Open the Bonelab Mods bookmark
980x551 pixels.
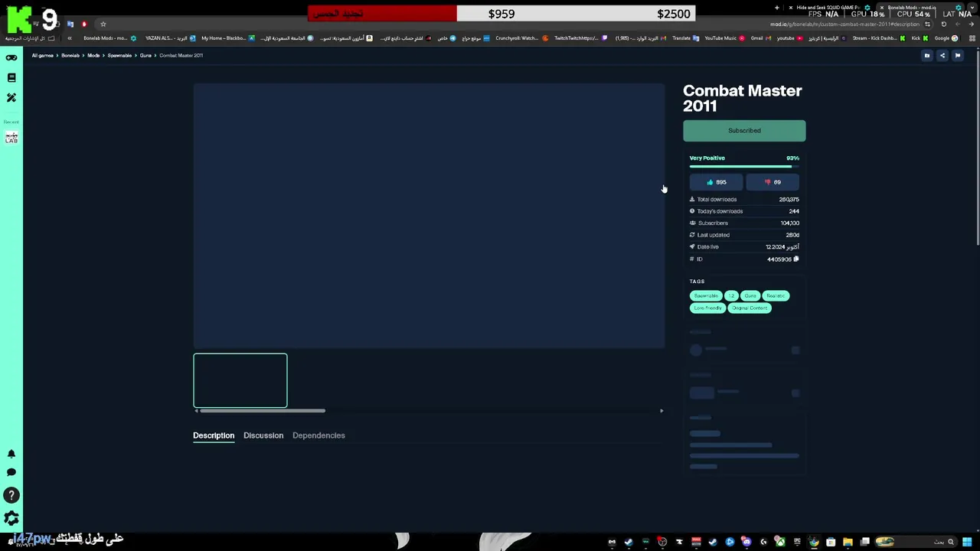tap(109, 38)
